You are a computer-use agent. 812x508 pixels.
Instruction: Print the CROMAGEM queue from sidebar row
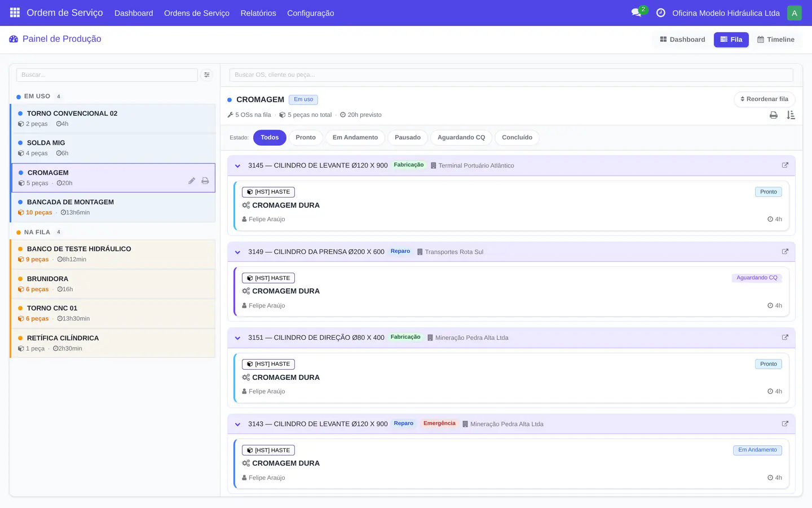205,181
